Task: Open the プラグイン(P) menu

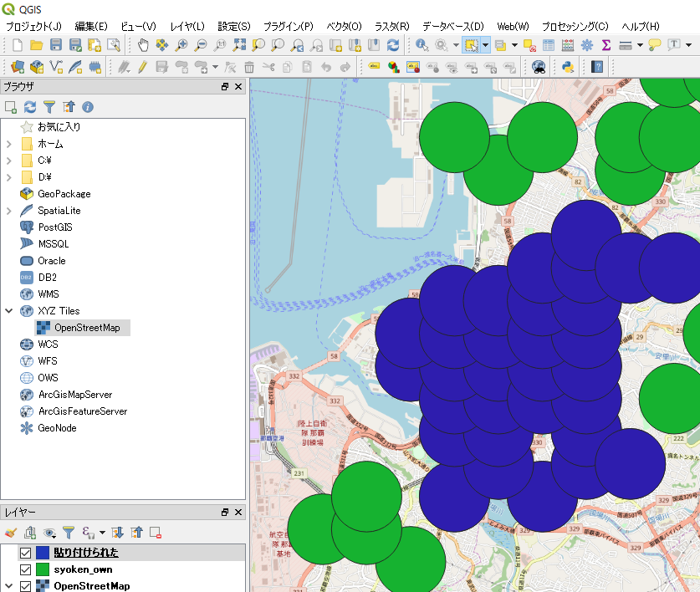Action: (288, 27)
